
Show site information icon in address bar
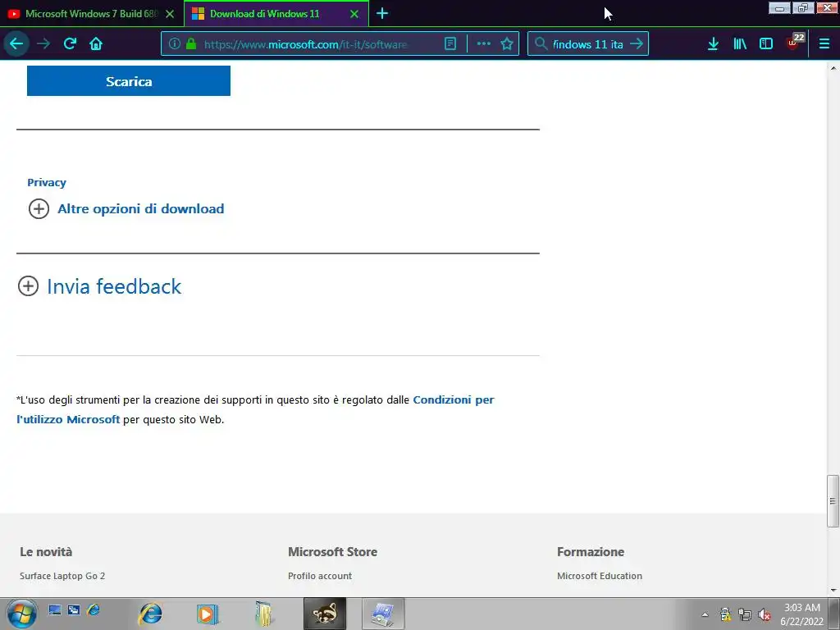click(x=175, y=44)
